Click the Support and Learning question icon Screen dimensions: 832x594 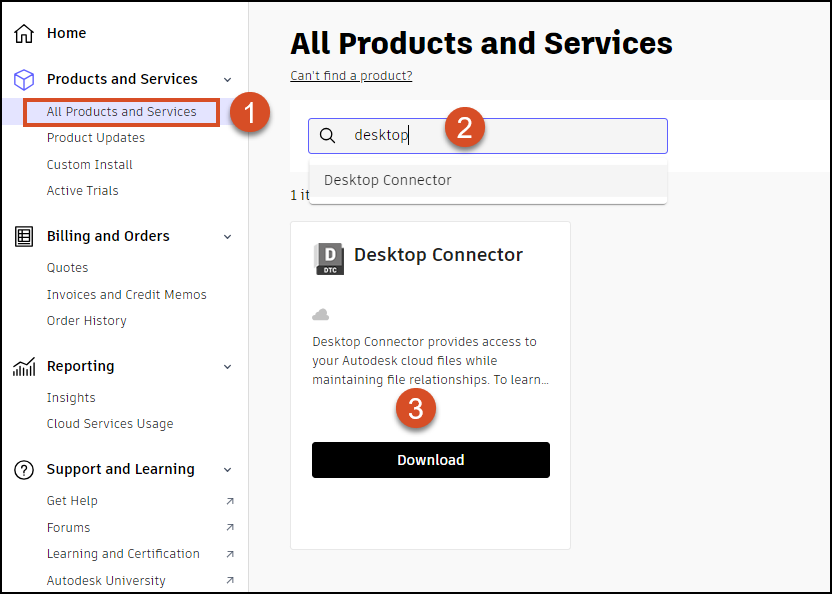pyautogui.click(x=24, y=470)
